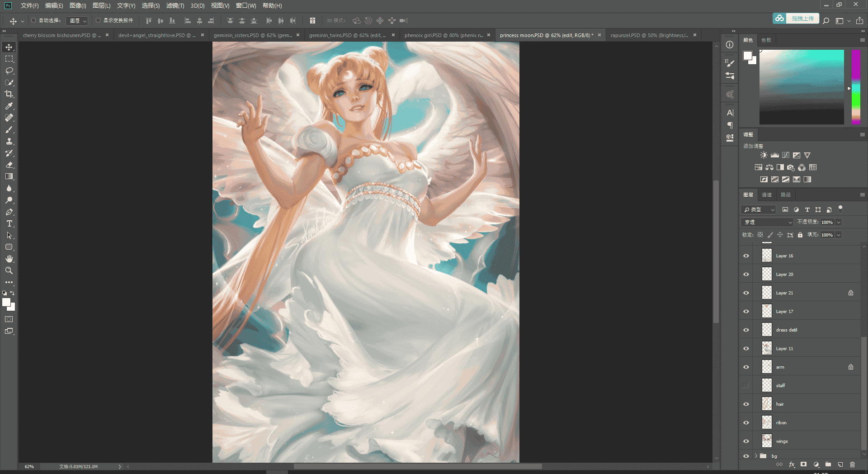Show the hidden staff layer
The width and height of the screenshot is (868, 474).
[x=746, y=386]
